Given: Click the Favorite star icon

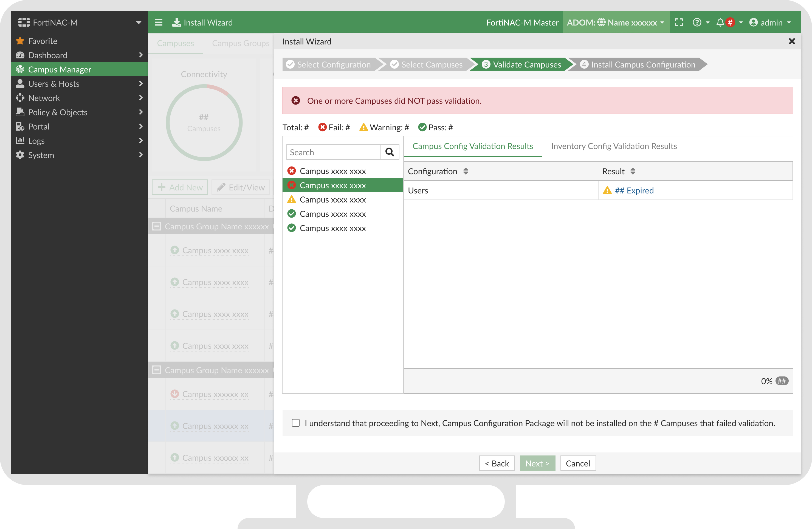Looking at the screenshot, I should 20,41.
